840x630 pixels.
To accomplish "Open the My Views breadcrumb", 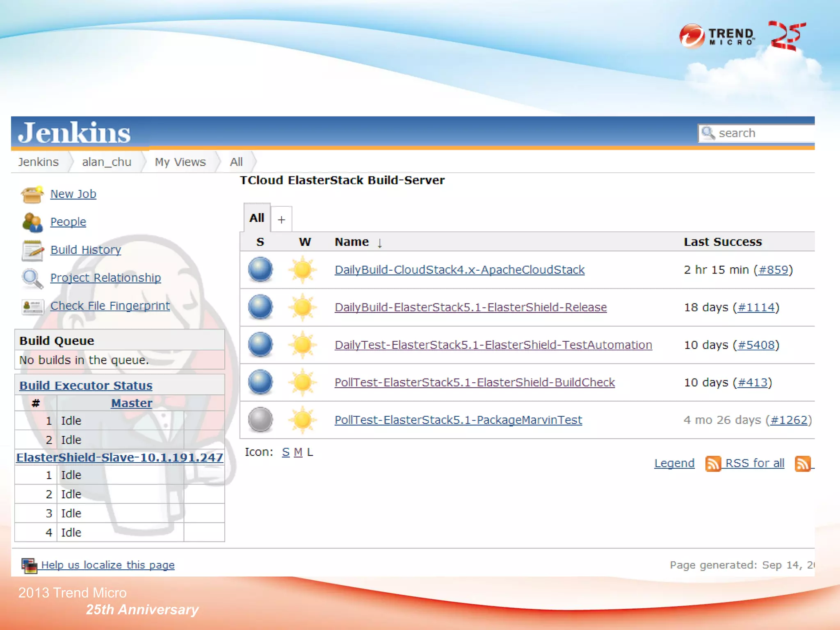I will (x=180, y=162).
